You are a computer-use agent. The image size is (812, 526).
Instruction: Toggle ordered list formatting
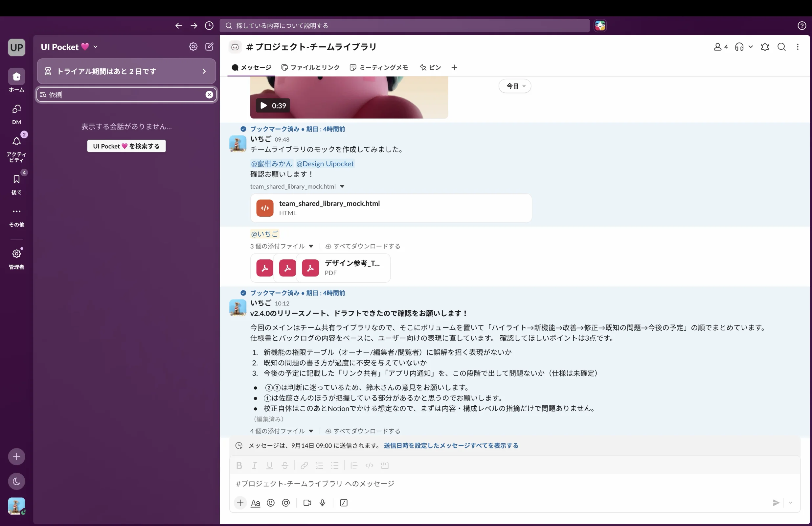320,465
